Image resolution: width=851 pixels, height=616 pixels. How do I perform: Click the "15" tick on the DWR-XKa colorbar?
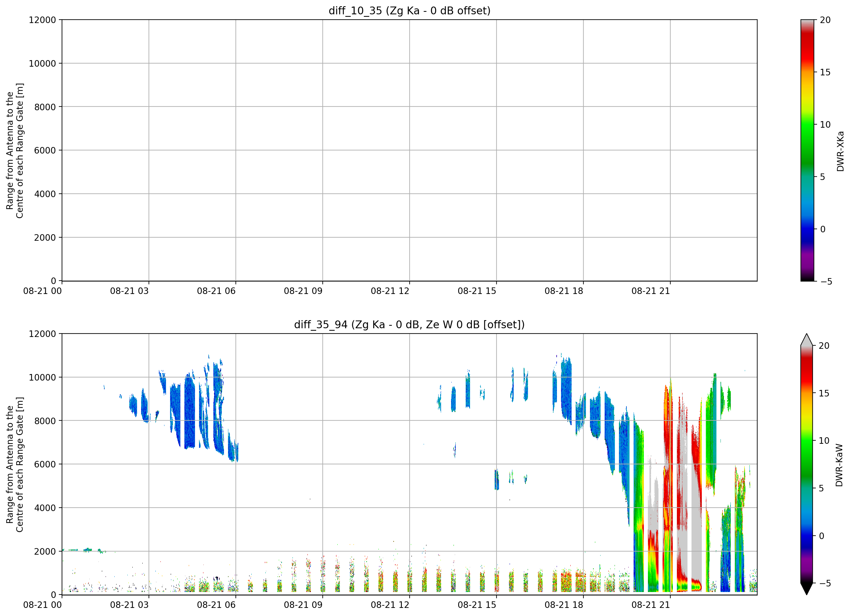[x=825, y=72]
